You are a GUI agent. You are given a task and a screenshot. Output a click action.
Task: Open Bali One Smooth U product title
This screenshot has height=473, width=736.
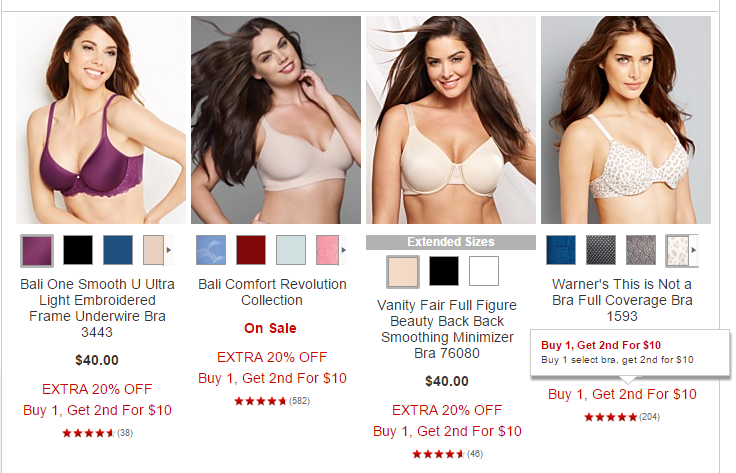click(97, 308)
